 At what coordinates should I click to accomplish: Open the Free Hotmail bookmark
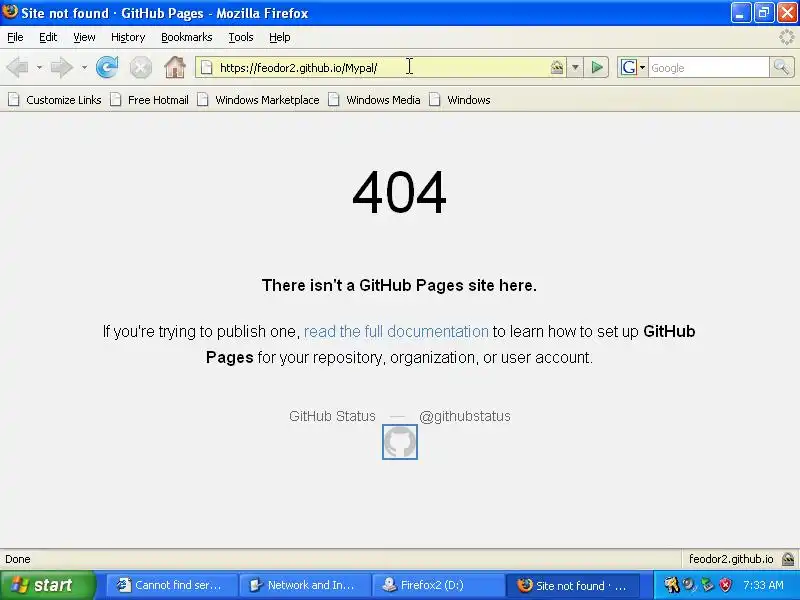tap(149, 100)
